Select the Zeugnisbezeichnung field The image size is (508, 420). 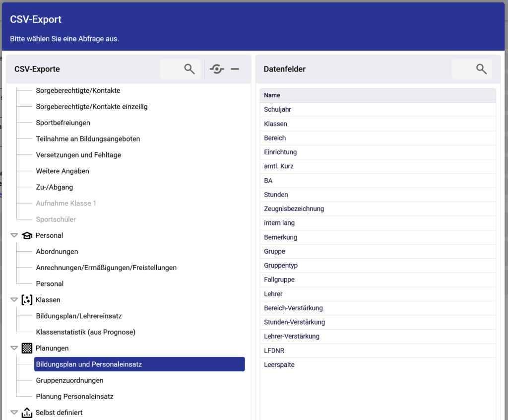pos(378,209)
